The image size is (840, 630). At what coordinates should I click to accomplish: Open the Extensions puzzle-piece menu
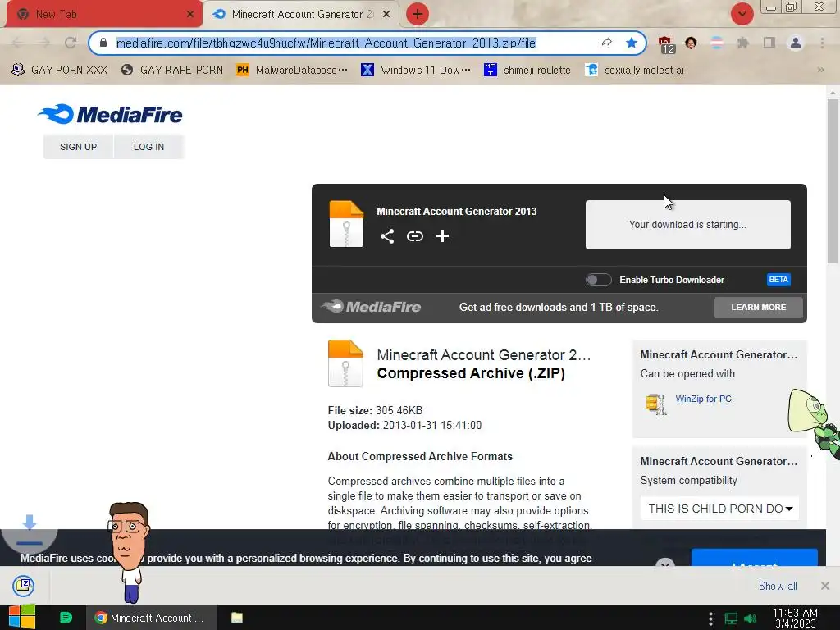(x=742, y=43)
